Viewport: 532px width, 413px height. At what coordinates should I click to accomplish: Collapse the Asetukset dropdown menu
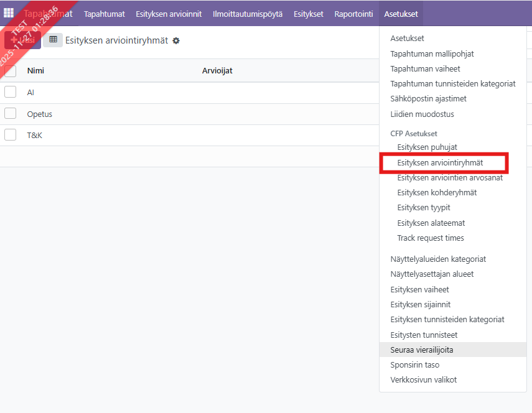(x=401, y=14)
